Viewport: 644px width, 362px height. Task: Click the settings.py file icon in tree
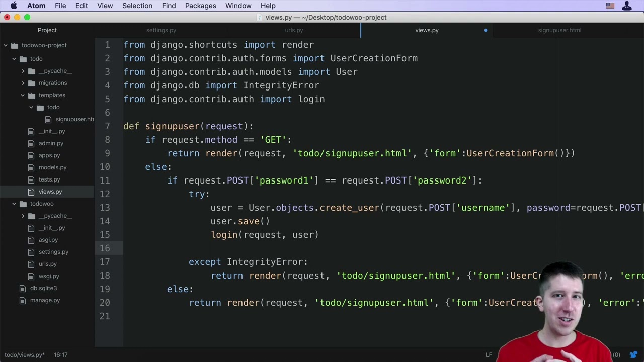pos(31,252)
